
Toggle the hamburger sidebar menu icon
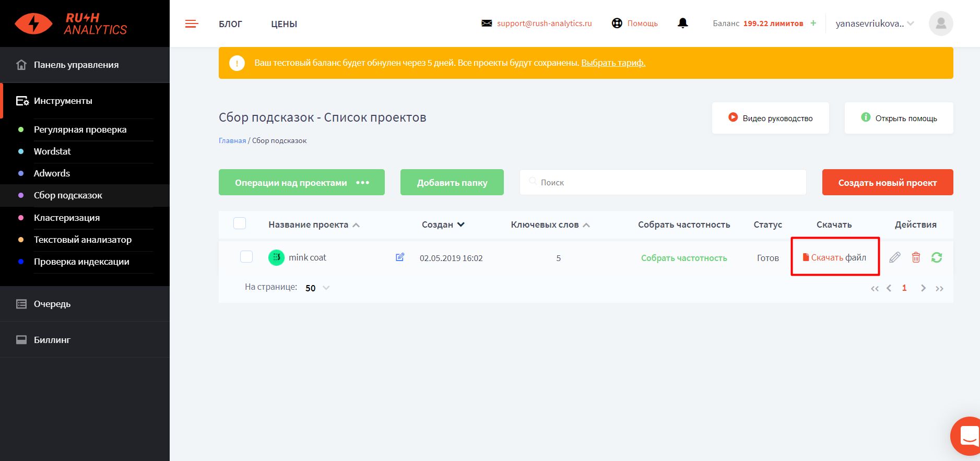point(192,24)
